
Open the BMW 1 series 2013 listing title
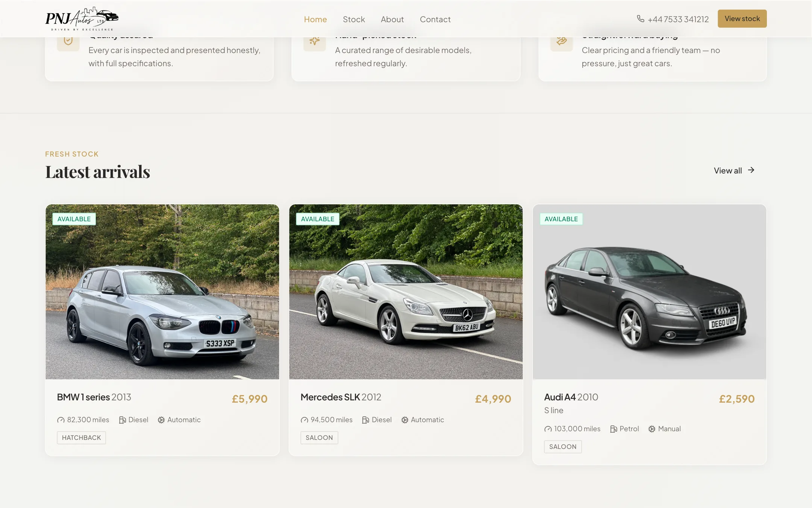[x=94, y=397]
